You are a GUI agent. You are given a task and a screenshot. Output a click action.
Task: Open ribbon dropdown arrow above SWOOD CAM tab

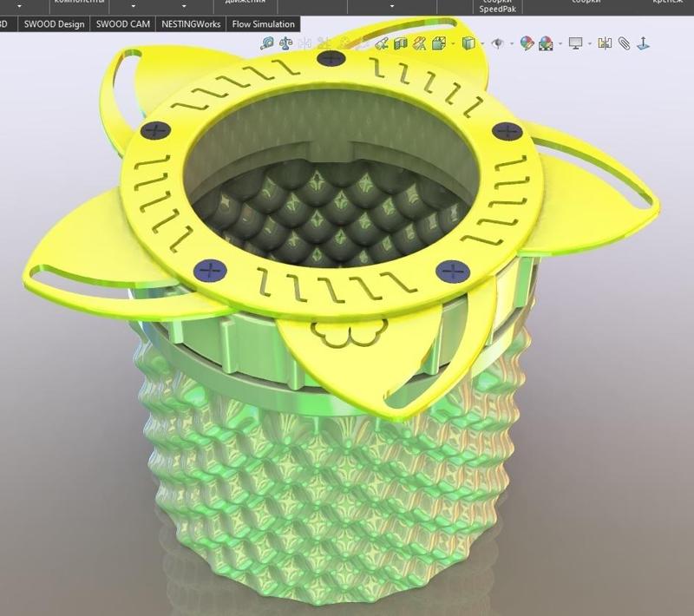point(134,6)
